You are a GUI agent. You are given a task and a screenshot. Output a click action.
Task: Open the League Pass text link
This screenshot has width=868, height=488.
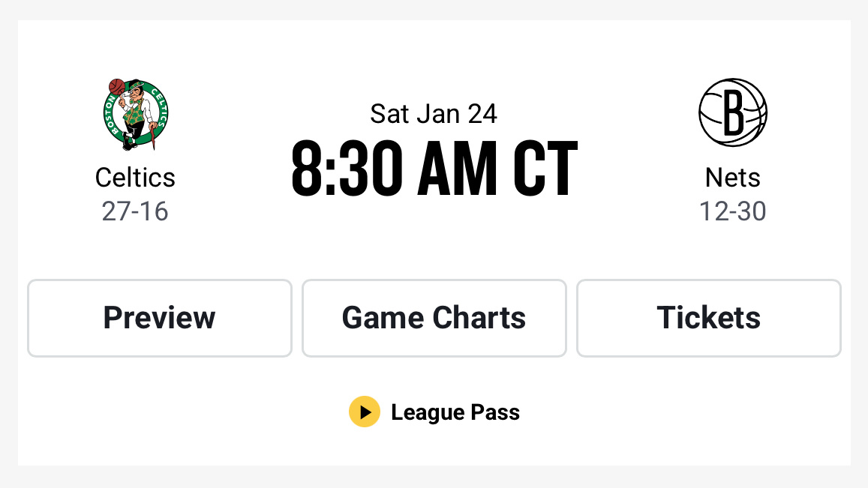click(455, 412)
